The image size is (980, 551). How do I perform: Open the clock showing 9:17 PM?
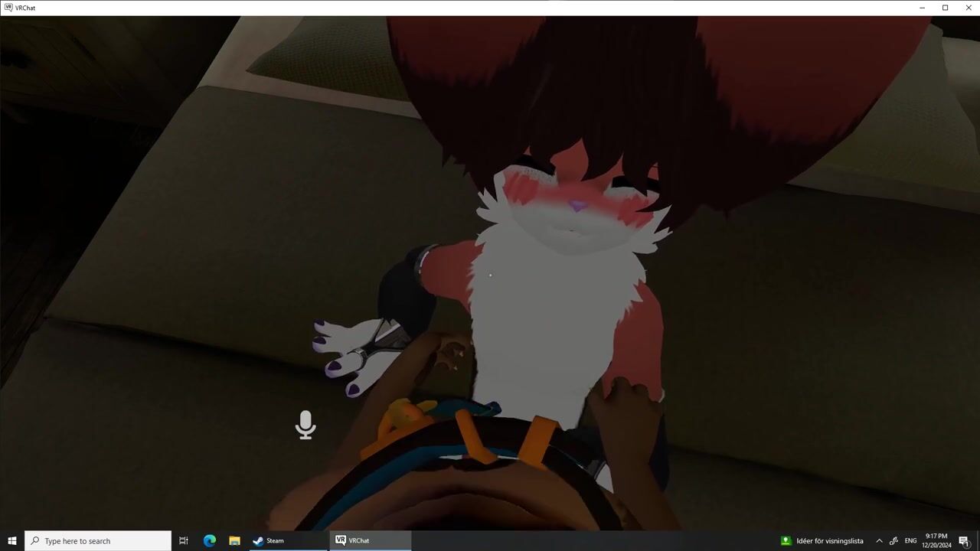[x=936, y=540]
